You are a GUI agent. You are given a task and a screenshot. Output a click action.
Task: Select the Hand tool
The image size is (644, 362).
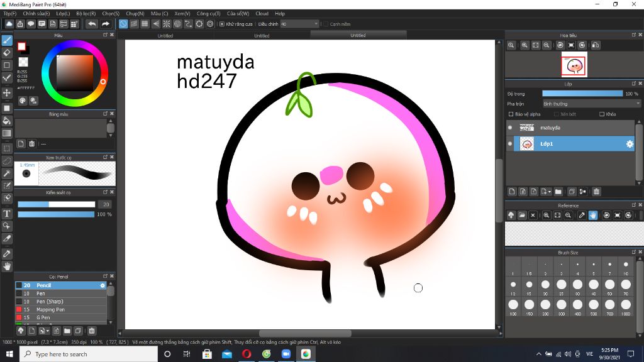6,266
